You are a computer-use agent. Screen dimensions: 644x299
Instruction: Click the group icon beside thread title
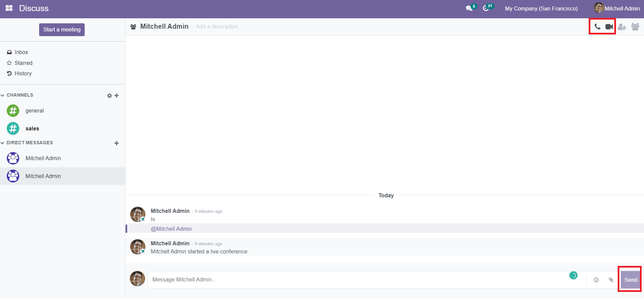(133, 26)
